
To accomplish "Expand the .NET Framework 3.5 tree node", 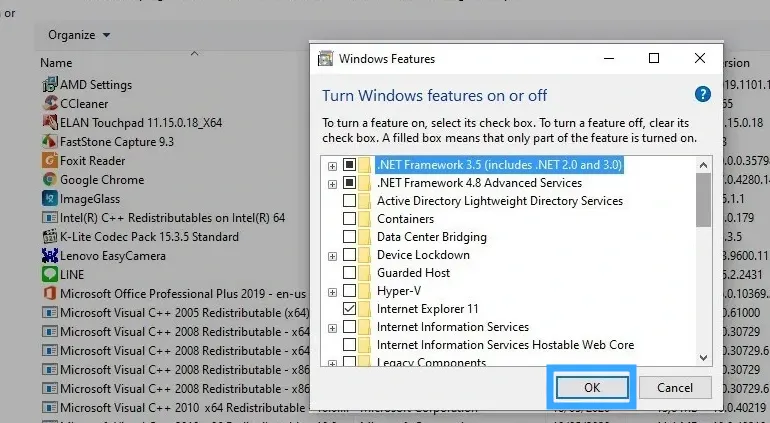I will click(x=332, y=166).
